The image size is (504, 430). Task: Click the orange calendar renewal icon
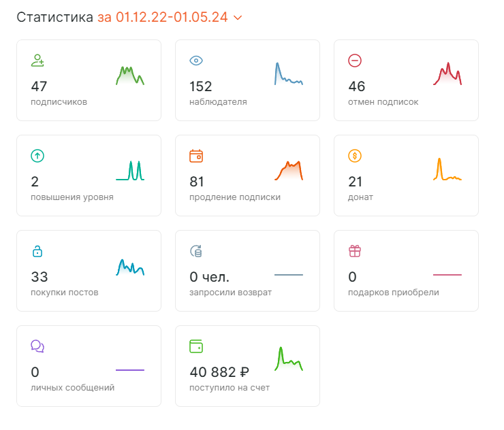(196, 156)
